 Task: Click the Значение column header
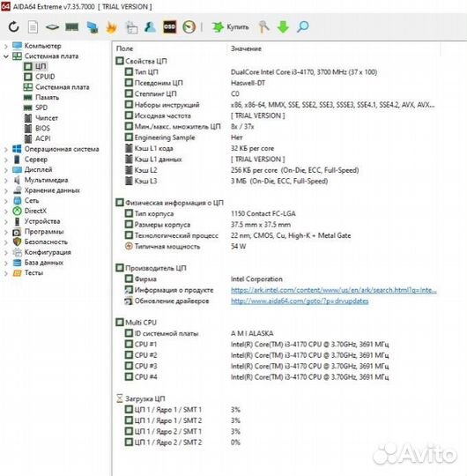246,48
